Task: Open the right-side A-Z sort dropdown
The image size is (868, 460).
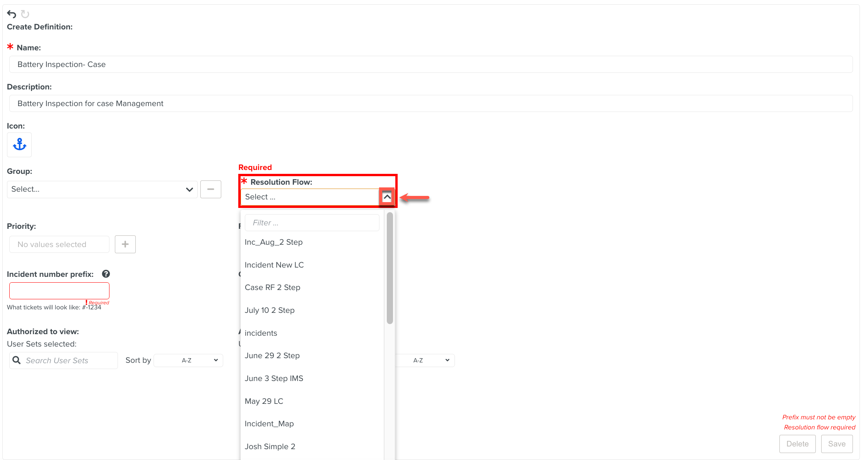Action: pos(425,360)
